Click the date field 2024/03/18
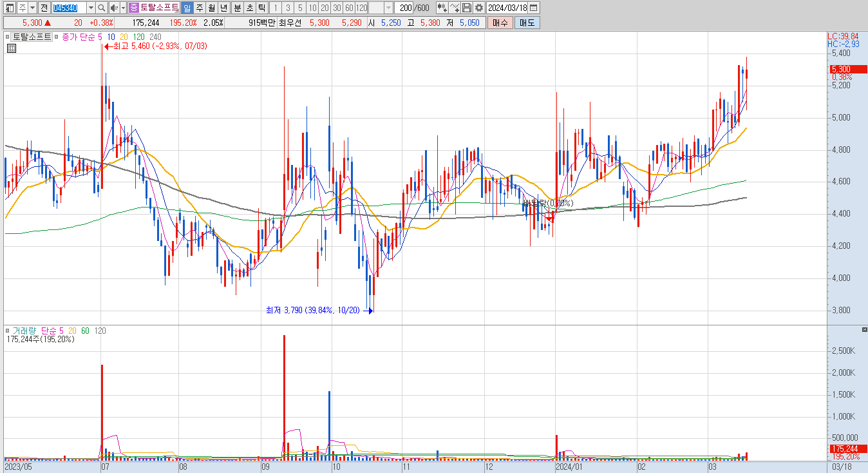868x473 pixels. [x=507, y=8]
